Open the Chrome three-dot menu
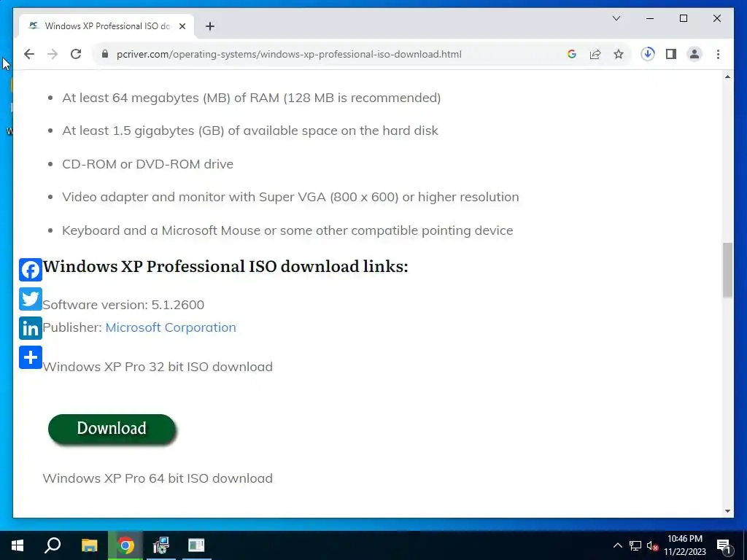Viewport: 747px width, 560px height. pyautogui.click(x=718, y=54)
